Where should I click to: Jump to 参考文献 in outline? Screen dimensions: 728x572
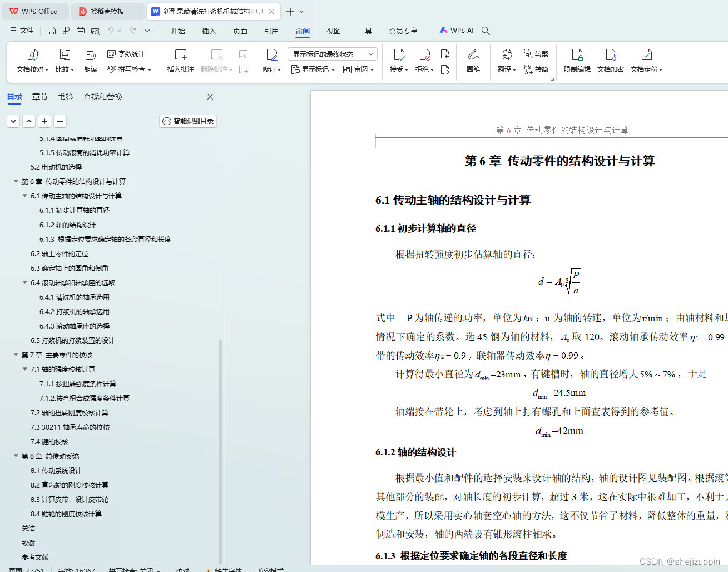(35, 557)
